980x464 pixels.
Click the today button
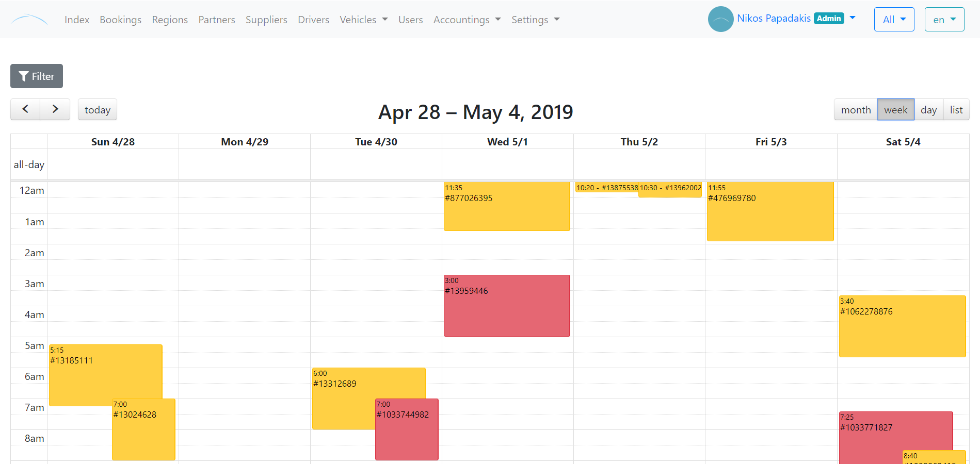(x=97, y=109)
